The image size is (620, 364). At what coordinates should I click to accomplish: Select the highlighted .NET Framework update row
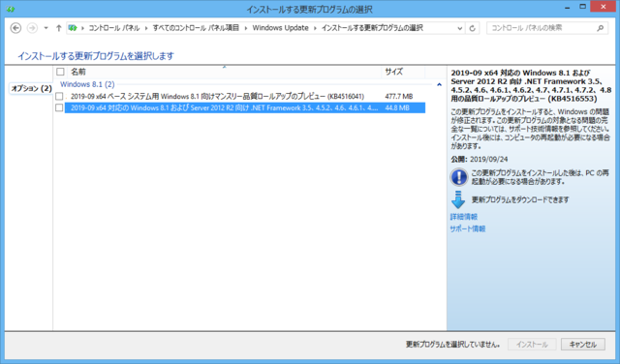(245, 107)
